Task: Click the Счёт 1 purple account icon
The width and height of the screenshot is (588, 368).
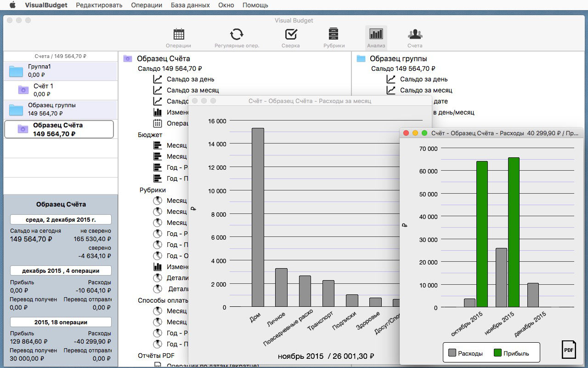Action: tap(23, 90)
